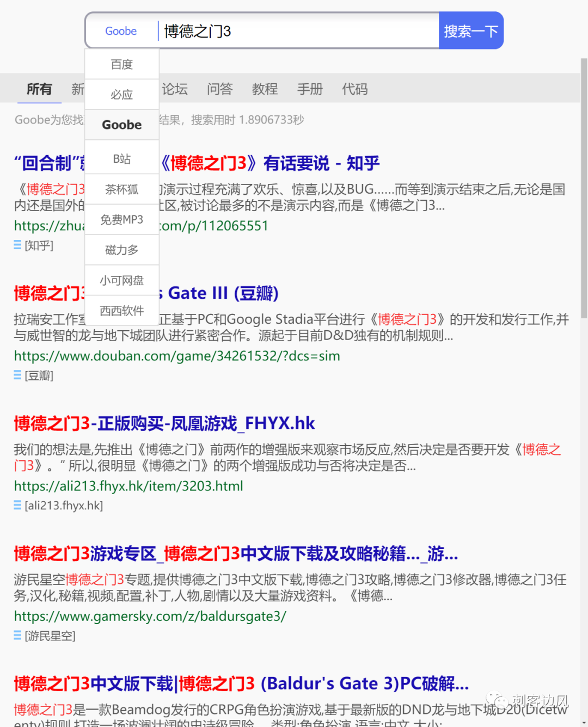Choose B站 from the engine list
Viewport: 588px width, 727px height.
pyautogui.click(x=122, y=159)
